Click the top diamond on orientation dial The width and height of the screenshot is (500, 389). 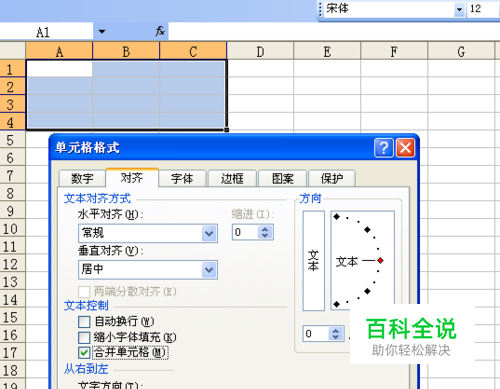[x=337, y=217]
